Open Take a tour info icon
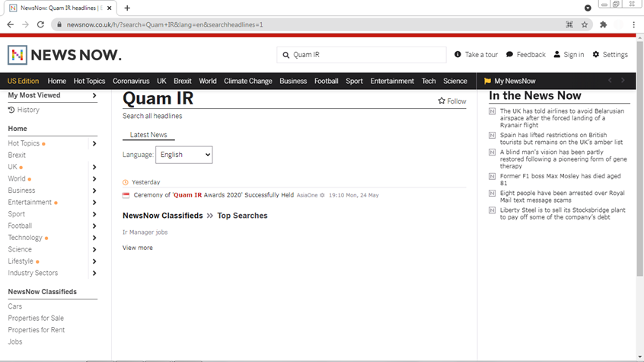 [x=457, y=54]
